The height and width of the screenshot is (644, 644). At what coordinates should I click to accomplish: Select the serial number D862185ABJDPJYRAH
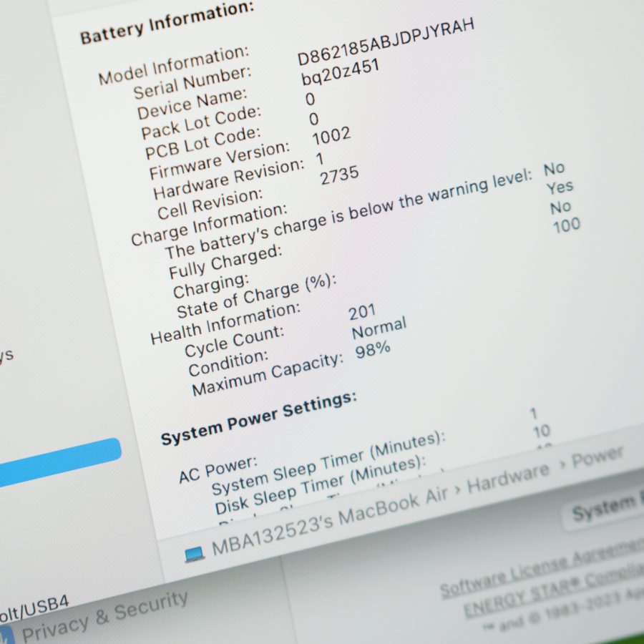pyautogui.click(x=386, y=42)
